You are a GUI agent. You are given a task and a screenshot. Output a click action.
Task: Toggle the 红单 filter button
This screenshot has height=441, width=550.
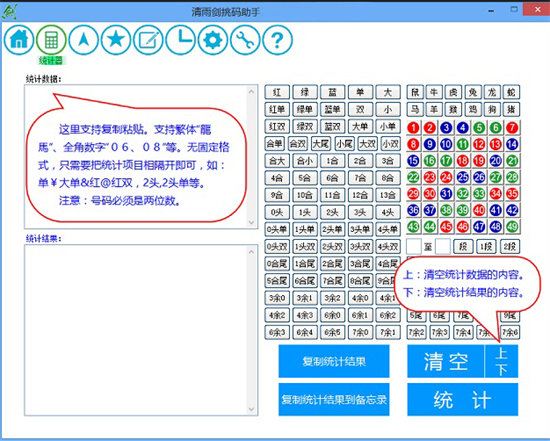277,109
